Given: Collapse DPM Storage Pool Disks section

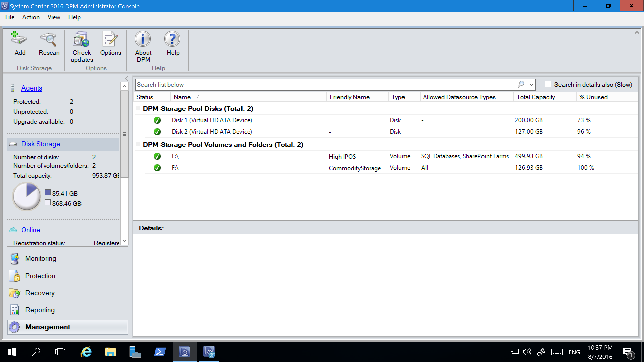Looking at the screenshot, I should pyautogui.click(x=139, y=108).
